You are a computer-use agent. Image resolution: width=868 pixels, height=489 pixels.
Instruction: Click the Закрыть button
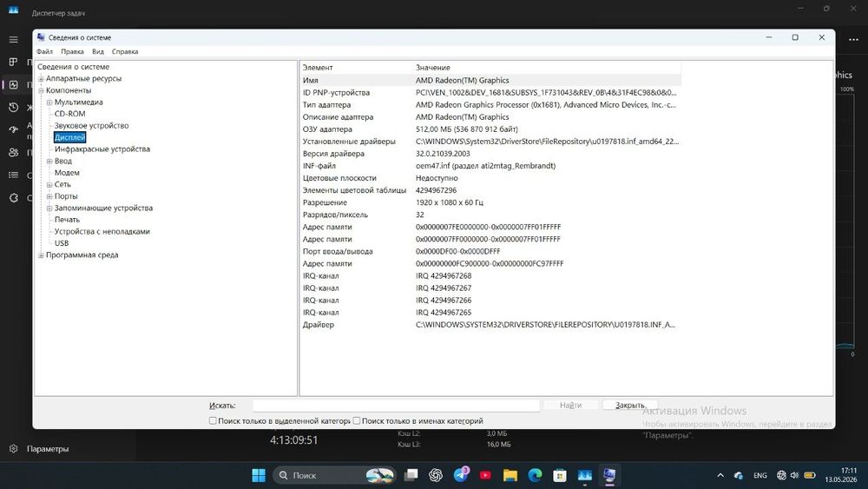[x=630, y=406]
